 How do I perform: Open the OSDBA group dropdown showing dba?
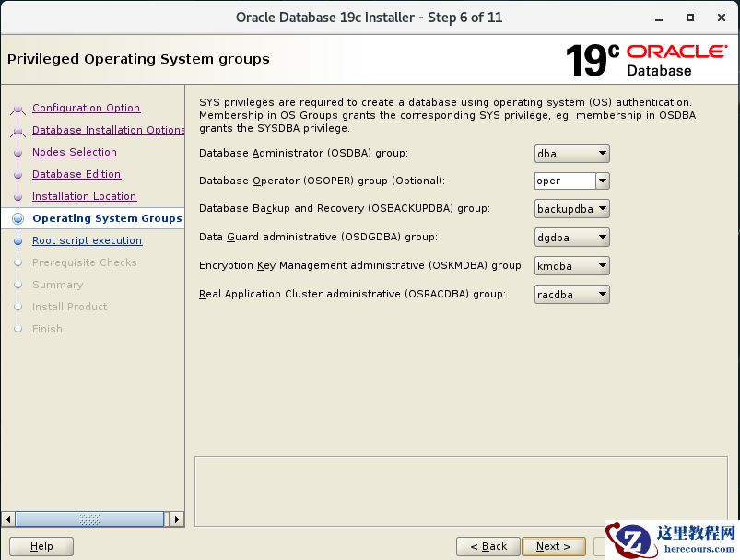coord(571,153)
